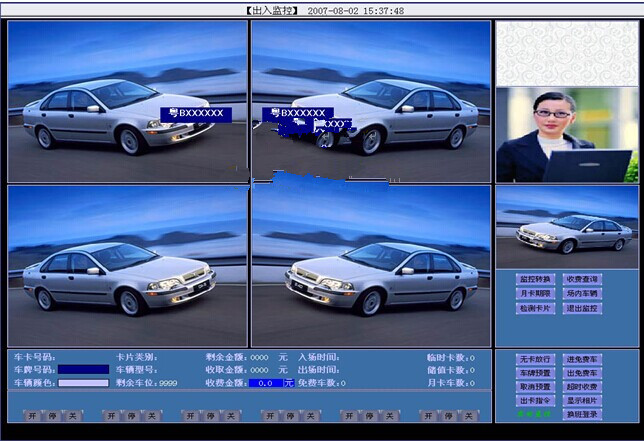
Task: Click the 超时收费 button
Action: [x=582, y=387]
